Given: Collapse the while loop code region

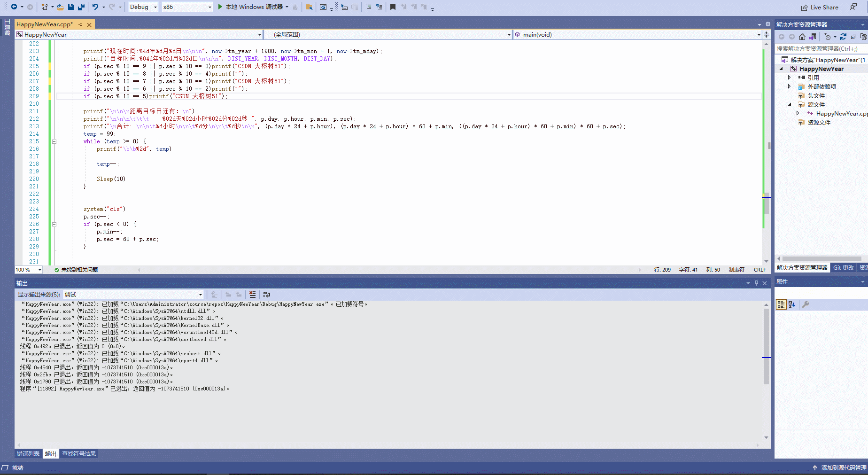Looking at the screenshot, I should (54, 141).
